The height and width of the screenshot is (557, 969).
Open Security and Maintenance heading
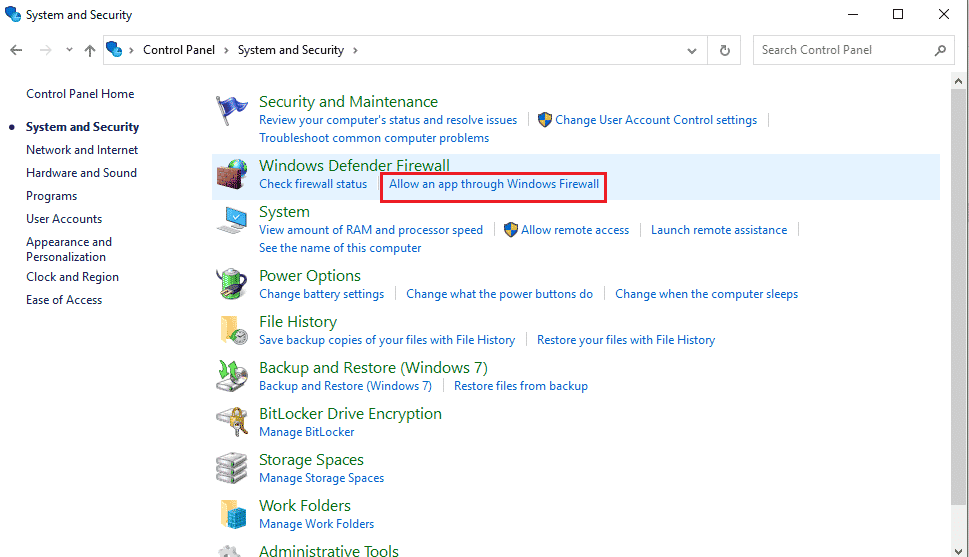pos(349,101)
